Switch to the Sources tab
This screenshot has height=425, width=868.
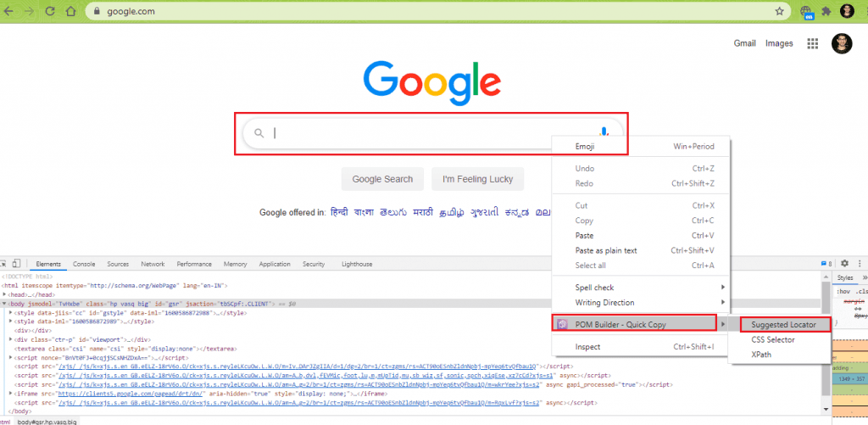[x=118, y=265]
